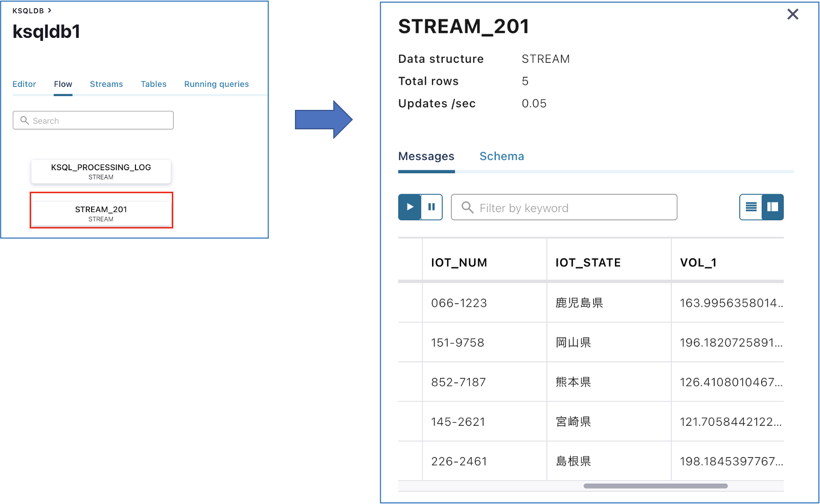The height and width of the screenshot is (504, 820).
Task: Click the Total rows value 5
Action: click(525, 81)
